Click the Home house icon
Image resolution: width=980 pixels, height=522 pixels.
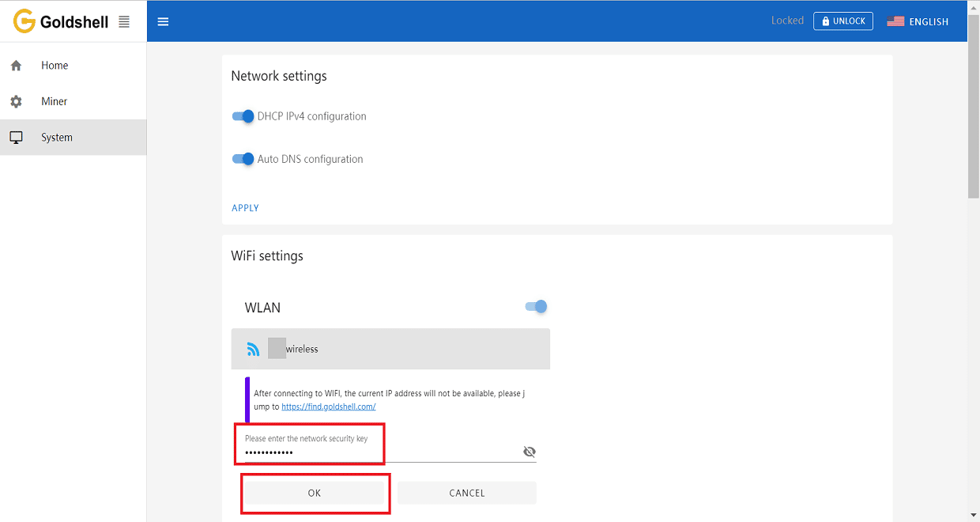(16, 66)
